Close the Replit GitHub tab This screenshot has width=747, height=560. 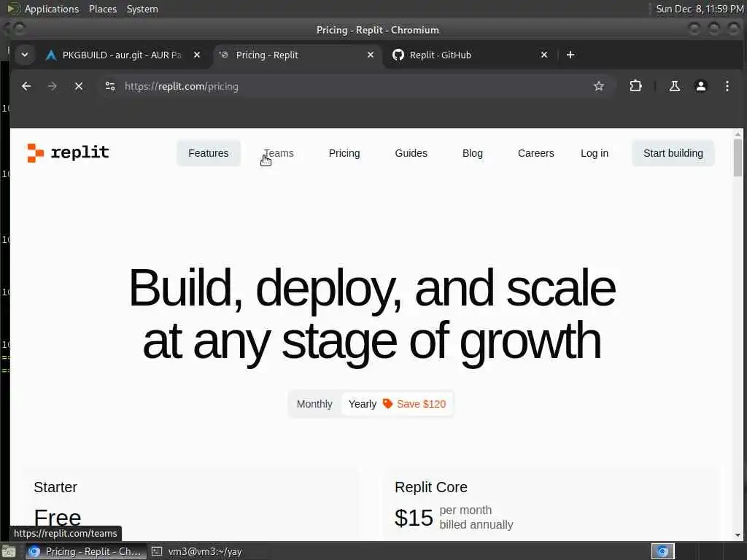click(x=544, y=55)
